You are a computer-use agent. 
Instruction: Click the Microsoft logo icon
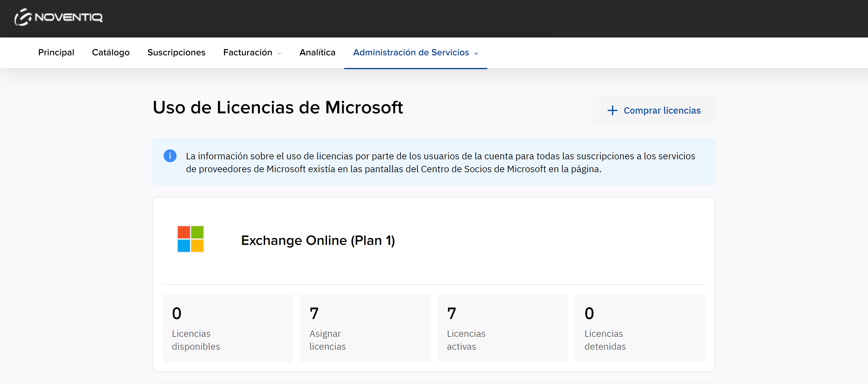[190, 239]
